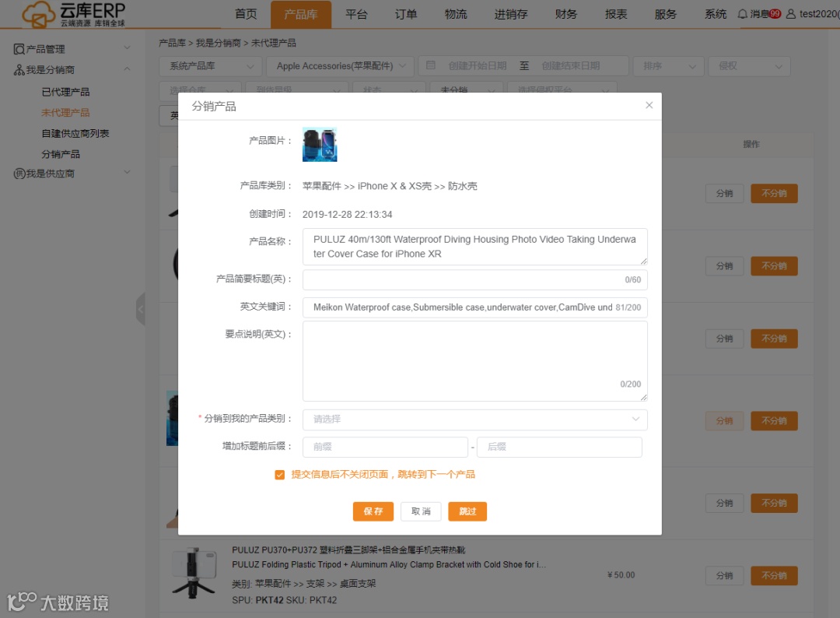Click the PULUZ tripod product thumbnail
This screenshot has width=840, height=618.
[194, 572]
